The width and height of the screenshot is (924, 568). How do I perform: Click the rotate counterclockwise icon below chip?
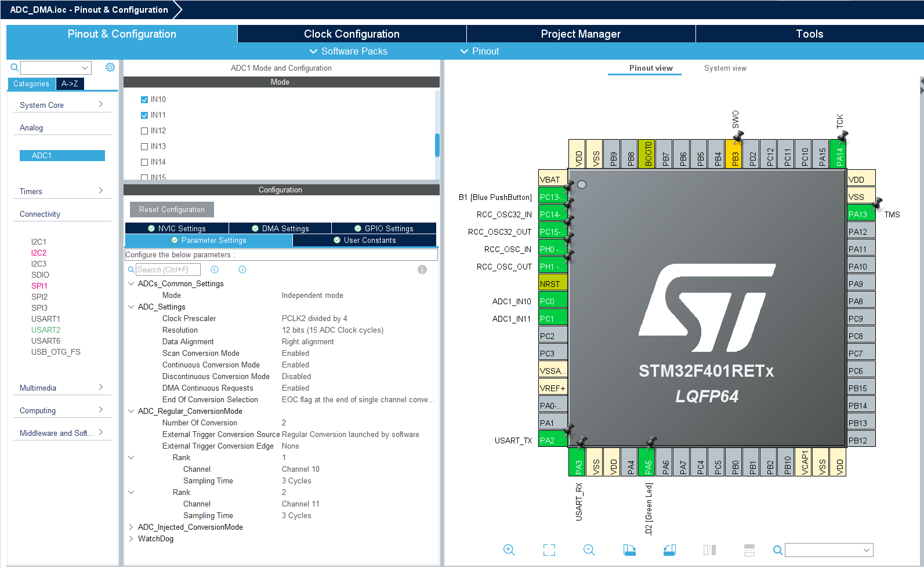click(669, 550)
